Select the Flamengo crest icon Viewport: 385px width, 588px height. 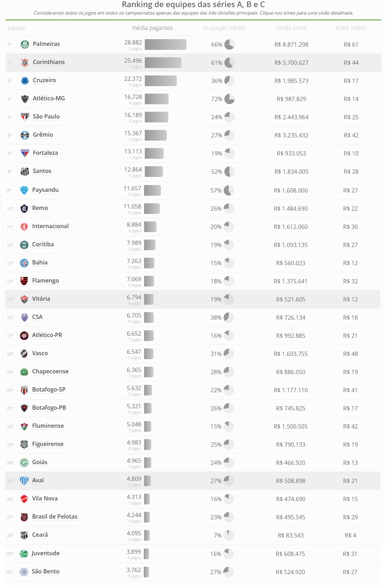24,281
